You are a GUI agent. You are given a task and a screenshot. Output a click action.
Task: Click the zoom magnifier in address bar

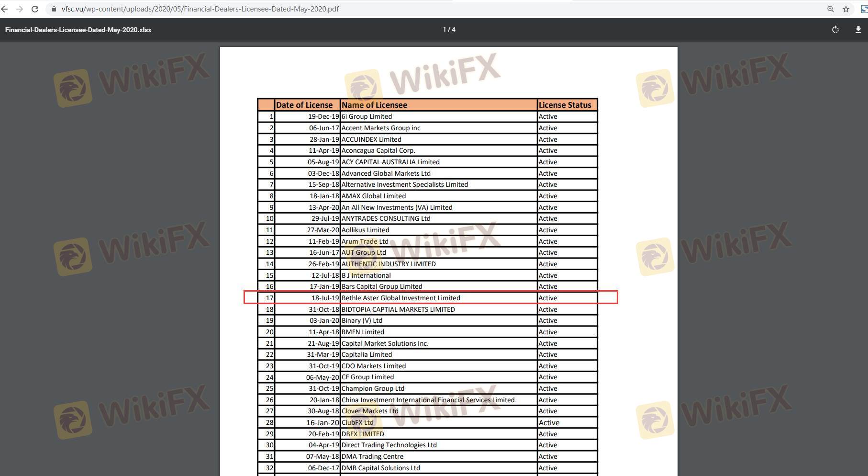(830, 9)
